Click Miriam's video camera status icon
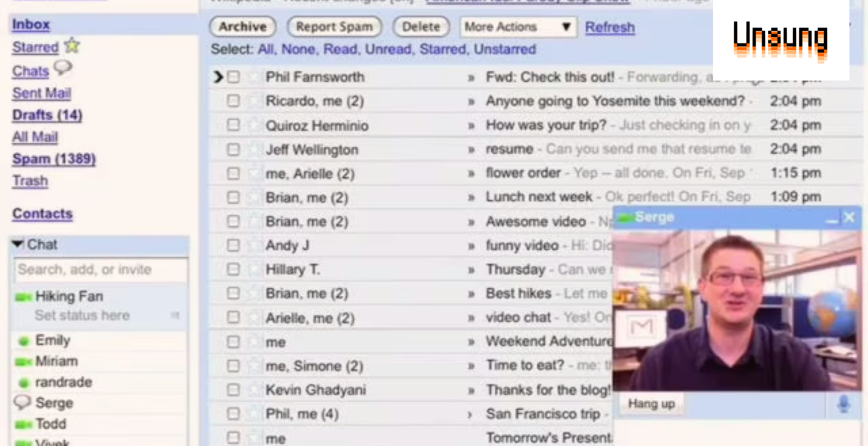Image resolution: width=868 pixels, height=446 pixels. (24, 362)
